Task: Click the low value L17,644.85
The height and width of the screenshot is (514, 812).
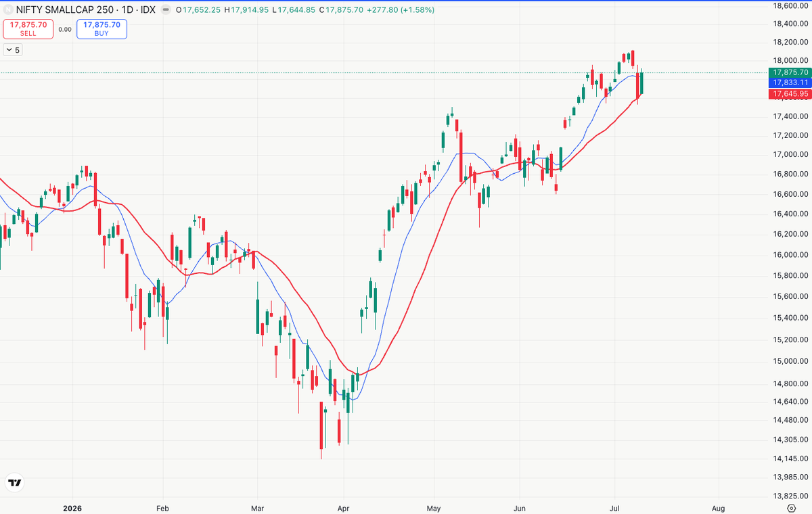Action: coord(295,10)
